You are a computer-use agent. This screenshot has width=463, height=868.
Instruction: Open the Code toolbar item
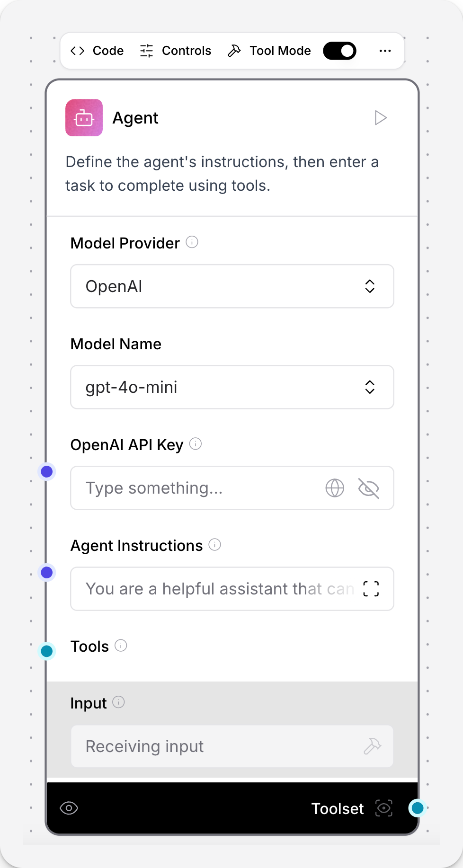pyautogui.click(x=97, y=51)
